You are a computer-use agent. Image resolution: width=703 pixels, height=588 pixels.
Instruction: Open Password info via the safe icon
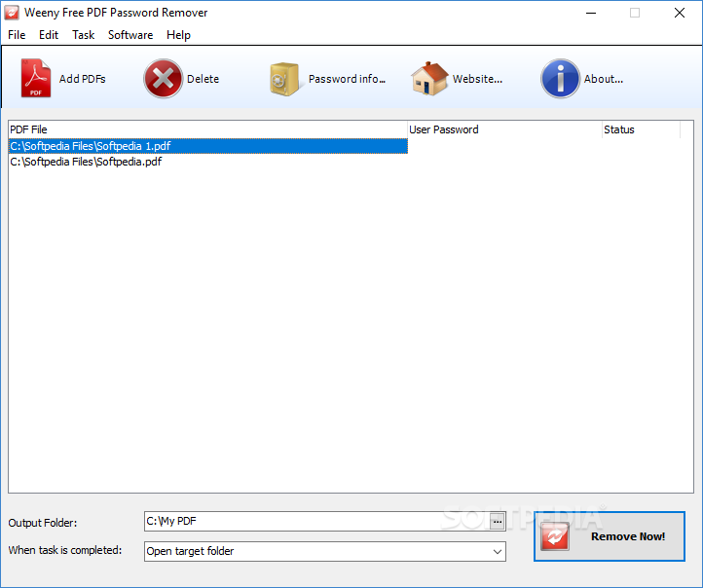(284, 79)
